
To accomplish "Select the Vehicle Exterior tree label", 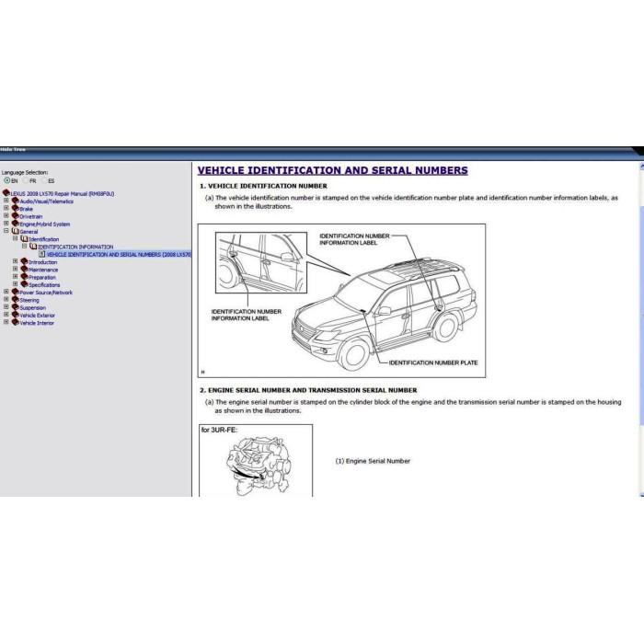I will pyautogui.click(x=38, y=316).
